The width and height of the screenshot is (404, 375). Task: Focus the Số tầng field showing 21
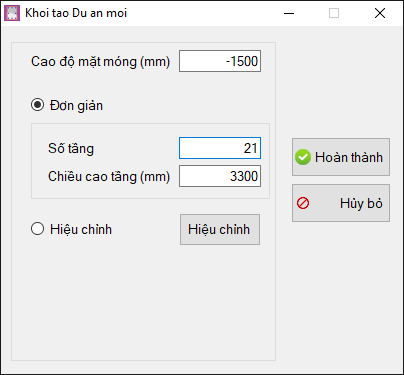click(x=220, y=148)
